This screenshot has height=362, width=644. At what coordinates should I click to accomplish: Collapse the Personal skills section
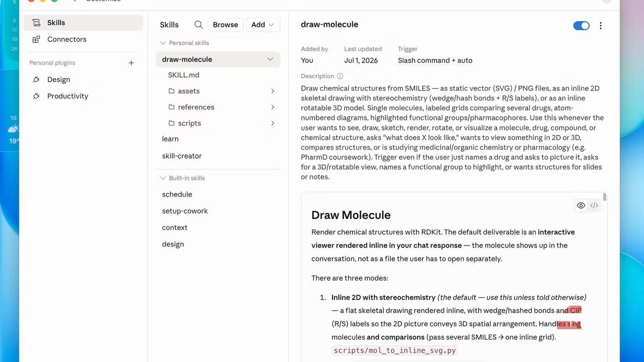pos(163,43)
